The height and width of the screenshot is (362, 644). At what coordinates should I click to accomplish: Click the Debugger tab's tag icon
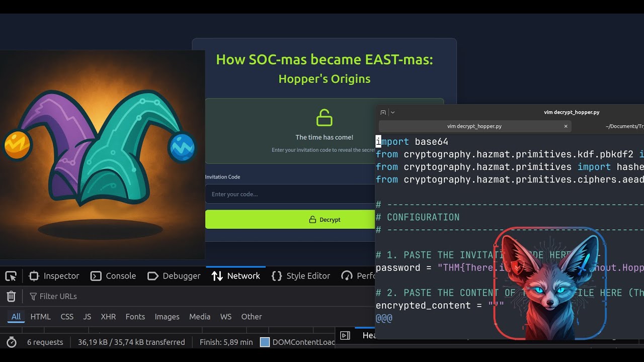coord(153,276)
